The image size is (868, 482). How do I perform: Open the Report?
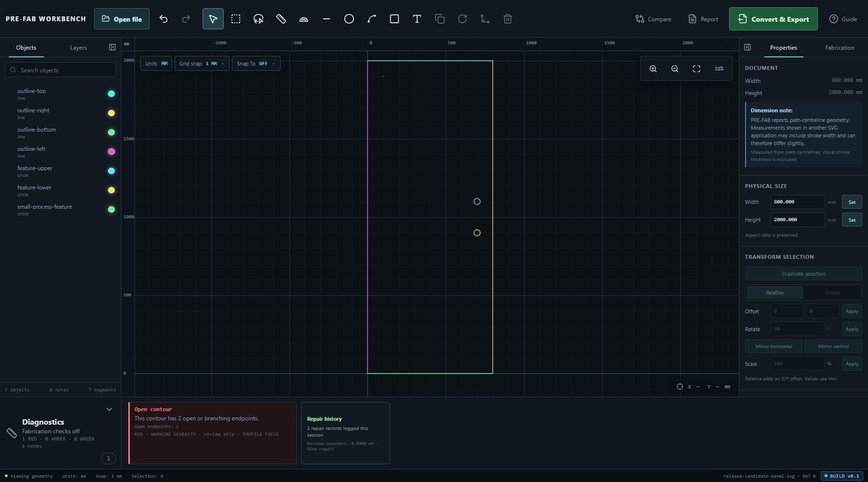click(x=703, y=19)
